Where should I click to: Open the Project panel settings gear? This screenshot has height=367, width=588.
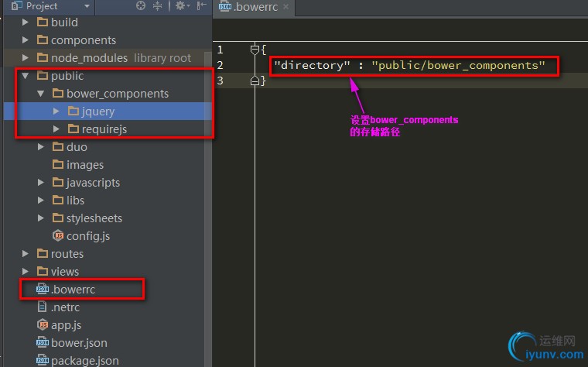181,5
